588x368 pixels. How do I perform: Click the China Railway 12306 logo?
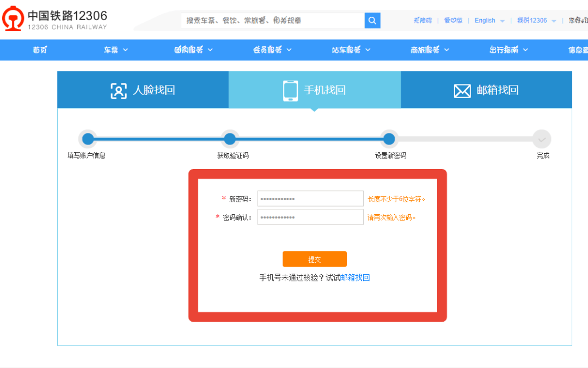coord(54,20)
